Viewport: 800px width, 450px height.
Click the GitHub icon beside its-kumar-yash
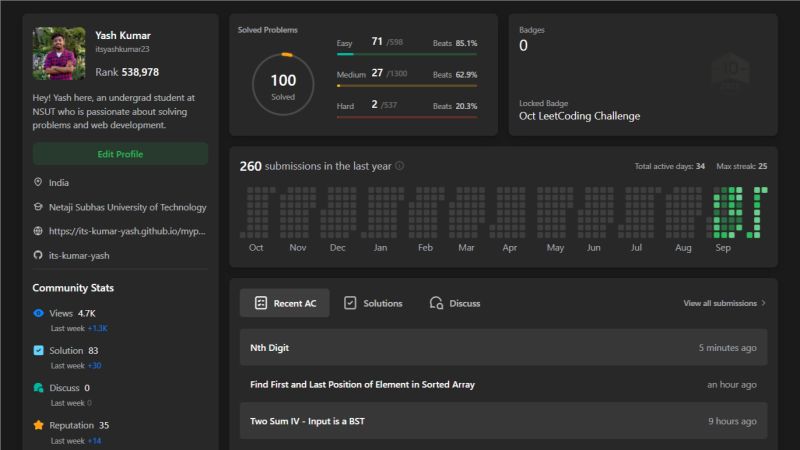tap(38, 255)
